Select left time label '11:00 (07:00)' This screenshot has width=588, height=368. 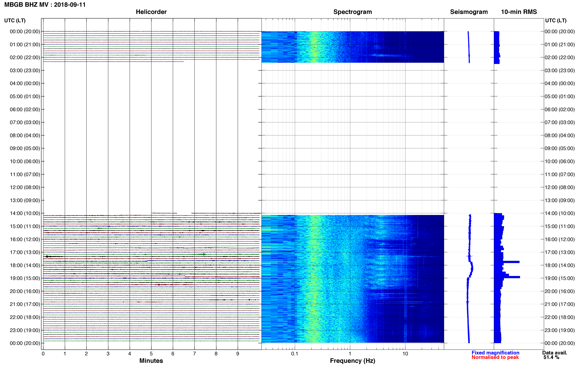[x=25, y=174]
